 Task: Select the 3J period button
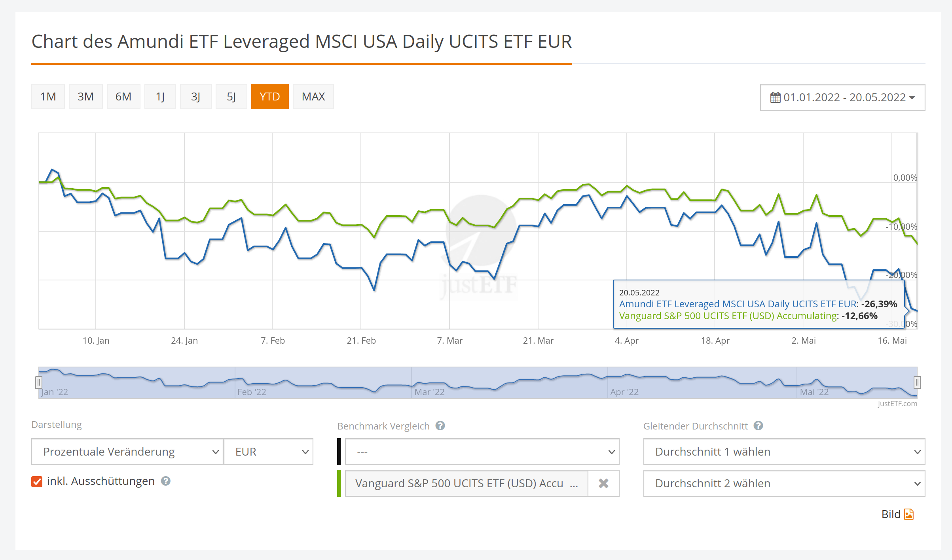[195, 96]
